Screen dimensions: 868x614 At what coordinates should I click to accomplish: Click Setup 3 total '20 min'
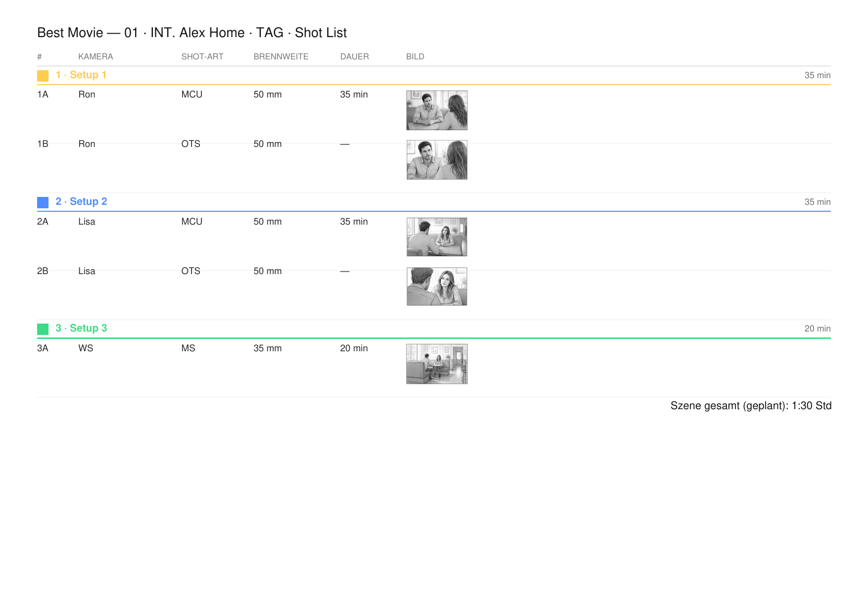pos(818,329)
